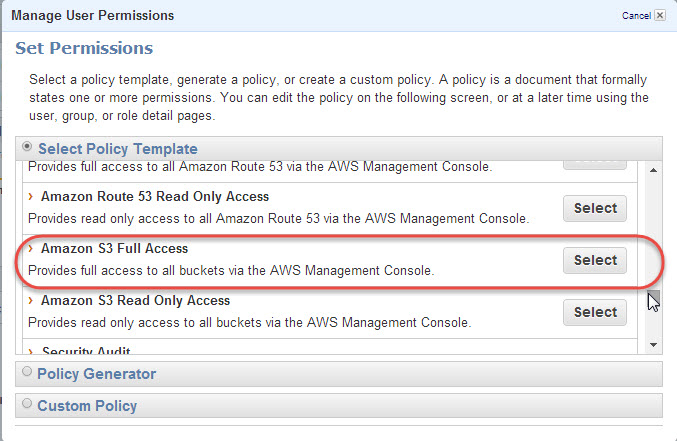This screenshot has width=677, height=441.
Task: Click the X icon next to Cancel
Action: point(661,16)
